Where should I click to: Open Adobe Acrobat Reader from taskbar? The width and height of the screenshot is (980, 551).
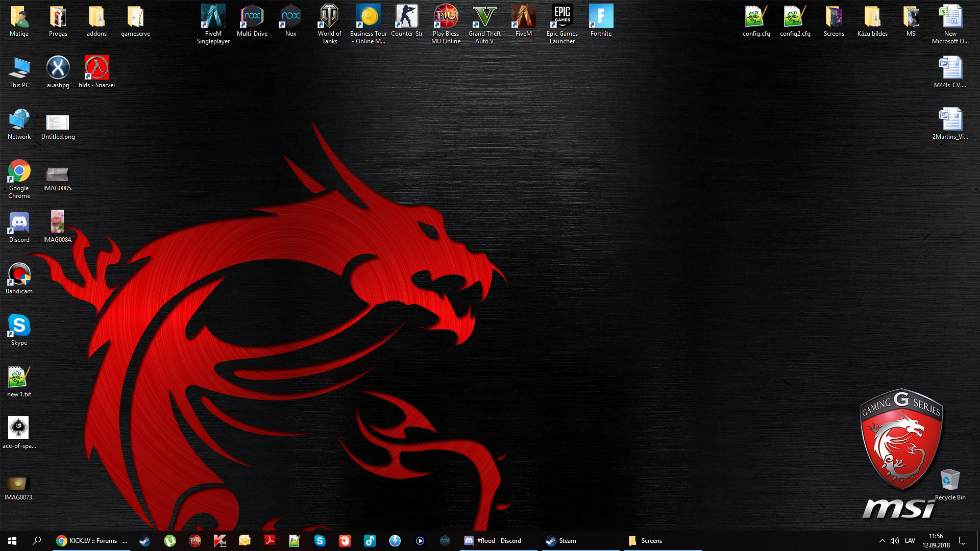tap(270, 541)
